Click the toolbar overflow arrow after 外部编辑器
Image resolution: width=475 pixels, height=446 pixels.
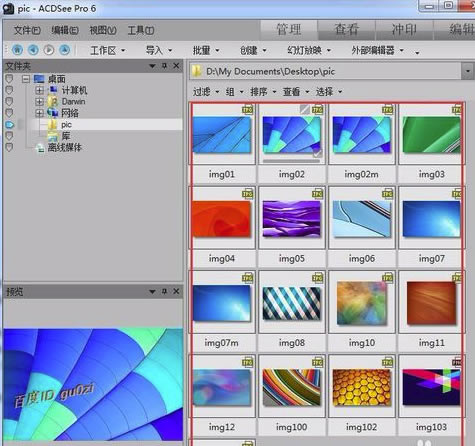point(417,52)
